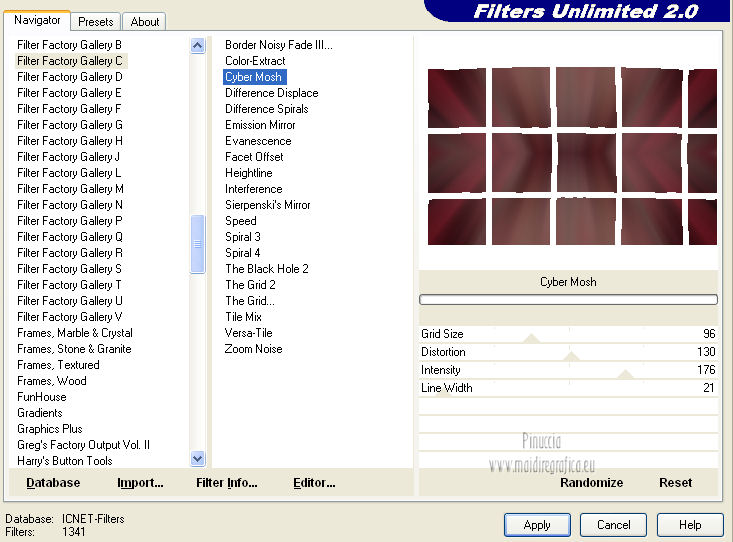Image resolution: width=733 pixels, height=542 pixels.
Task: Click the progress bar under Cyber Mosh
Action: point(568,299)
